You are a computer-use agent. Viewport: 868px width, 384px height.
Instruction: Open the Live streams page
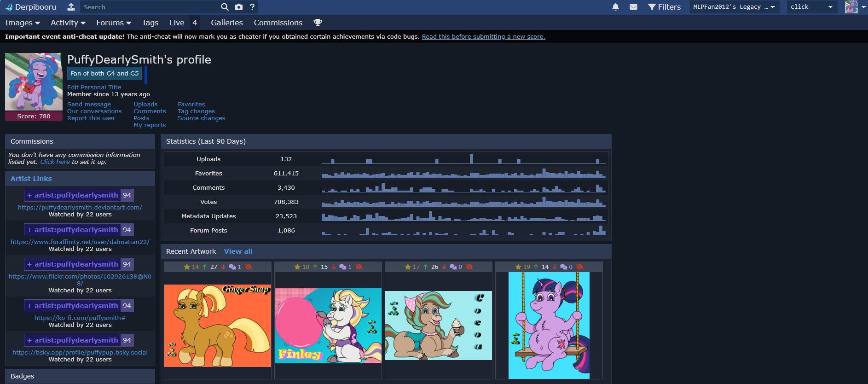click(177, 23)
